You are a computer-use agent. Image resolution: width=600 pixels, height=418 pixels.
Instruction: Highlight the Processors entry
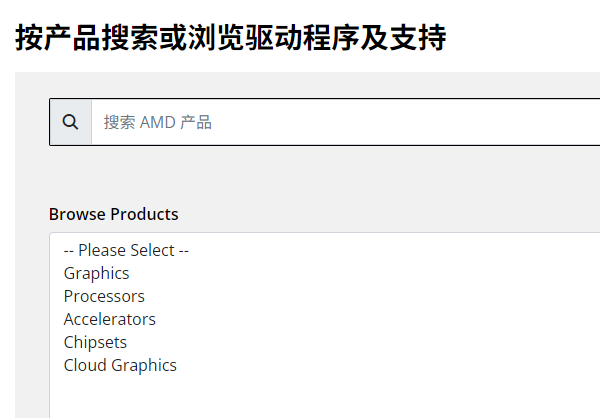point(104,296)
